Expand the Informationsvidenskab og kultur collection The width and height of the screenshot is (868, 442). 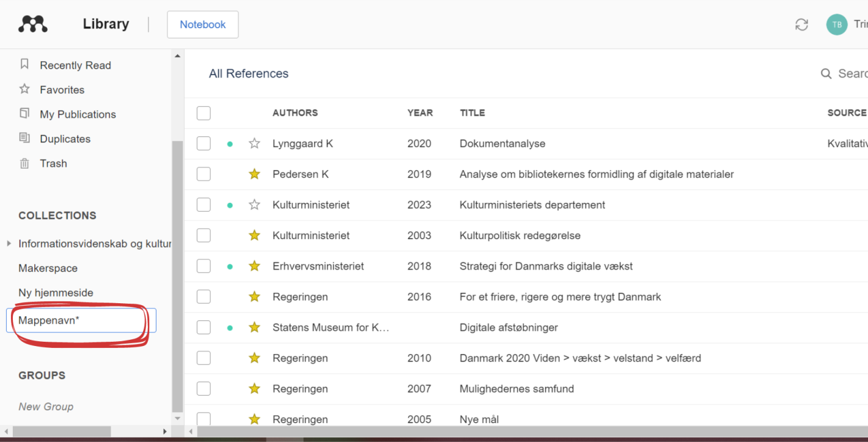click(9, 243)
